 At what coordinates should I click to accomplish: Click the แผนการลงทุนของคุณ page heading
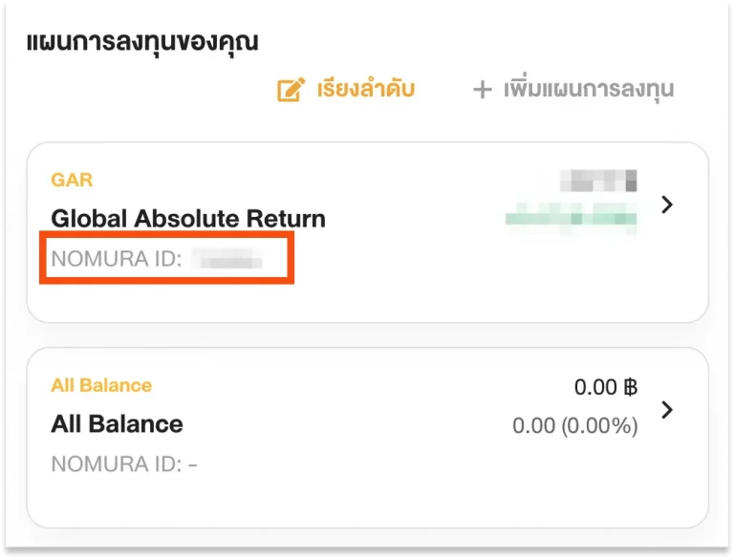[x=142, y=43]
